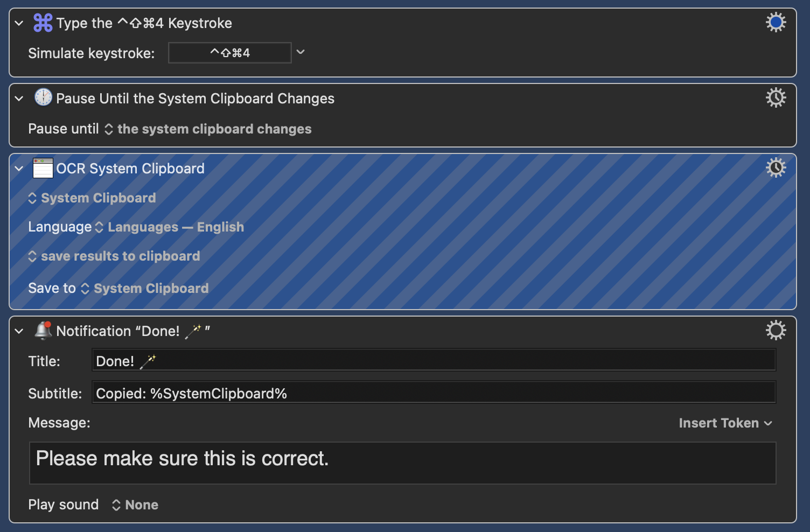Open gear menu for OCR System Clipboard action
Viewport: 810px width, 532px height.
click(x=776, y=168)
